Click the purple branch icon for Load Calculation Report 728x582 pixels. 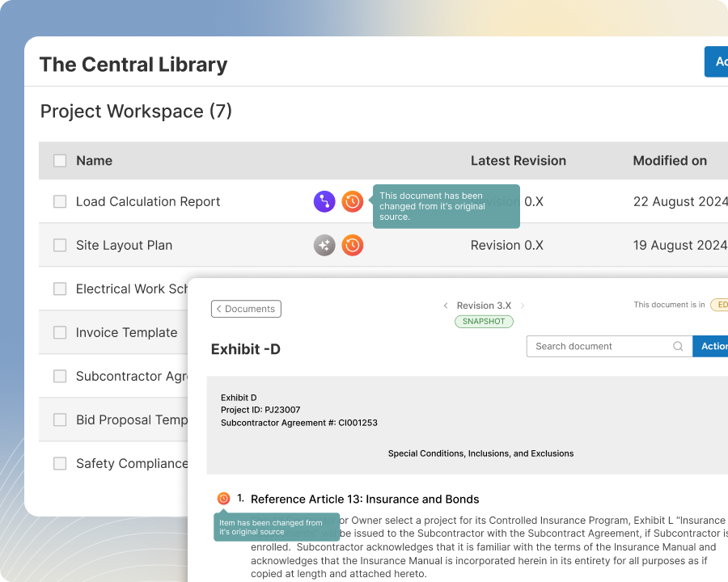pyautogui.click(x=324, y=202)
